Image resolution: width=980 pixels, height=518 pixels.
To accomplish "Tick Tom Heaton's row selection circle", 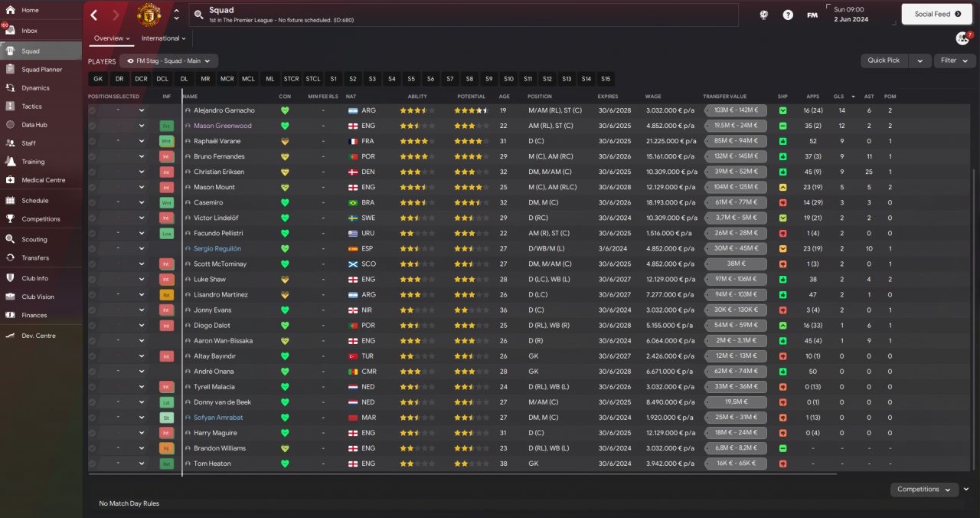I will [x=93, y=464].
